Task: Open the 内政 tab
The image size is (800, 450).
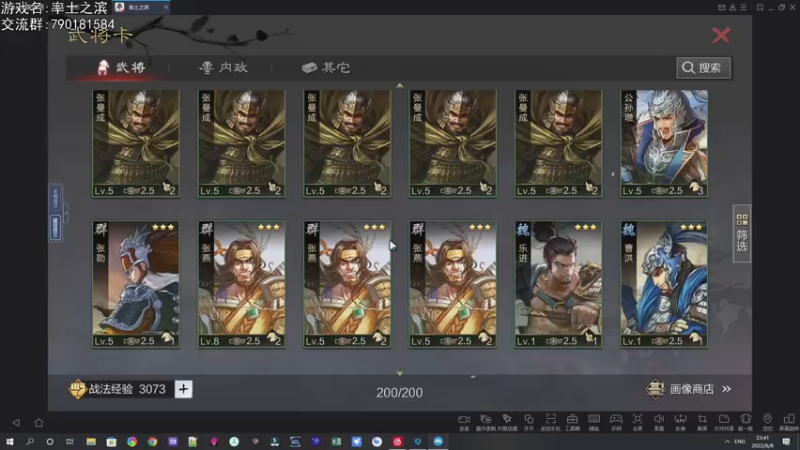Action: (x=223, y=67)
